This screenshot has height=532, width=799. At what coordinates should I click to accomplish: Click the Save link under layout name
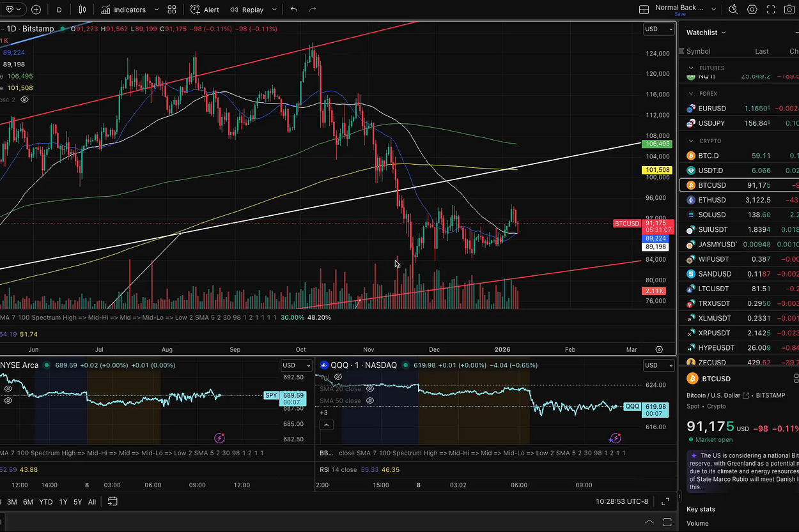(680, 14)
